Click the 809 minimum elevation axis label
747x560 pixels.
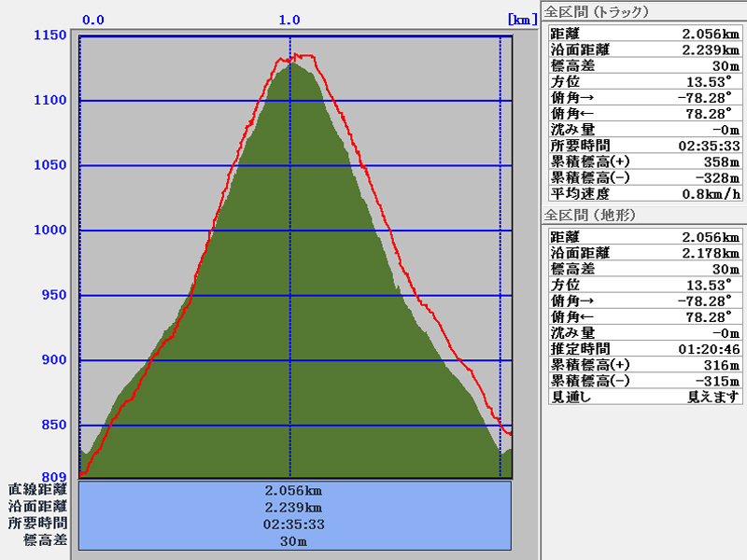[x=53, y=476]
